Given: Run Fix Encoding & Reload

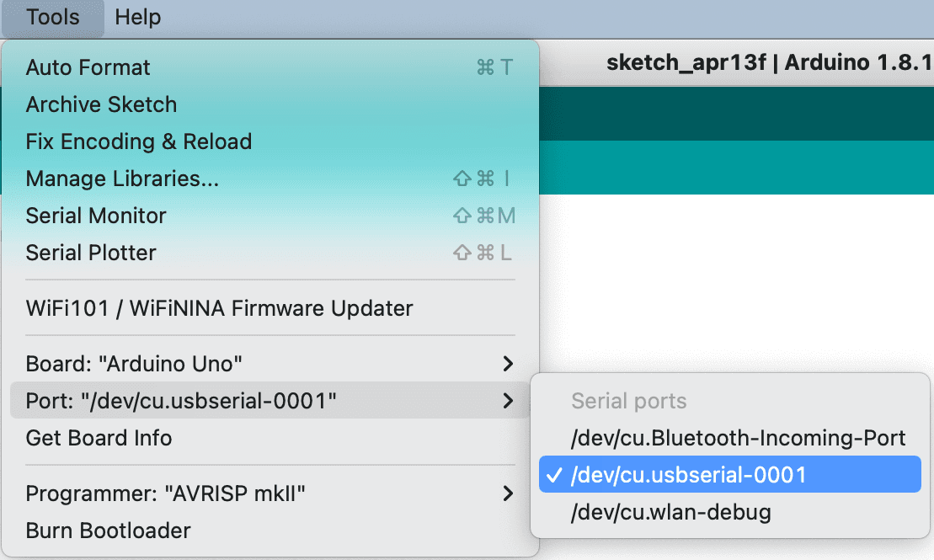Looking at the screenshot, I should point(138,141).
